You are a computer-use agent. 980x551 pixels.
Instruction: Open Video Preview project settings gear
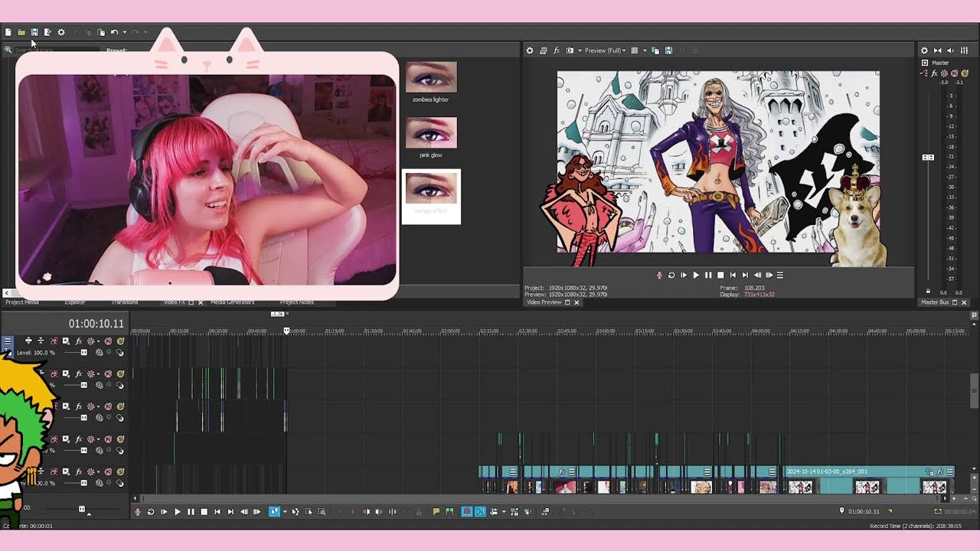click(529, 51)
